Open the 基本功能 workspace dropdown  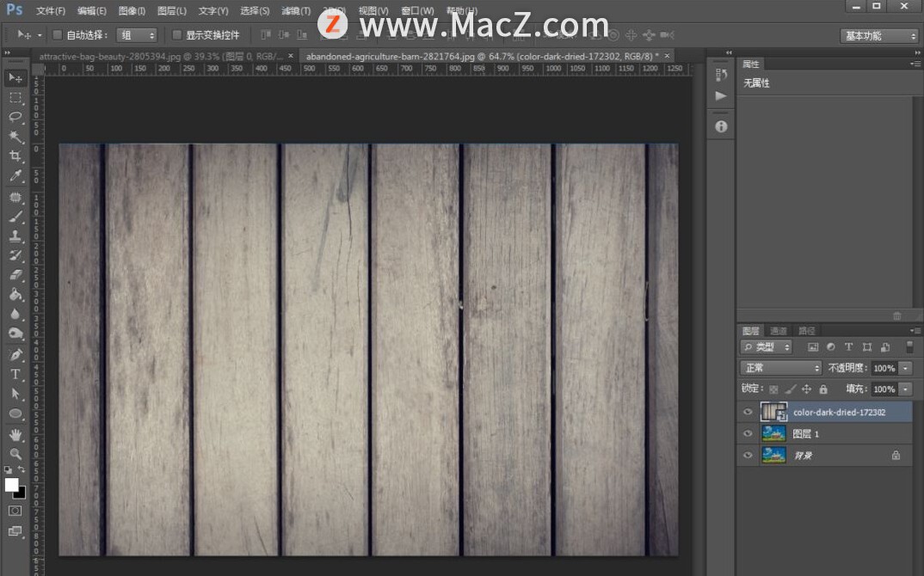click(879, 36)
